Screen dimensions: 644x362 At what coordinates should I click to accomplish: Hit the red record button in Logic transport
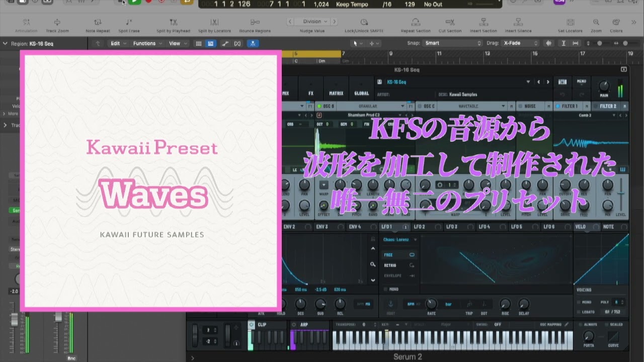(x=148, y=2)
